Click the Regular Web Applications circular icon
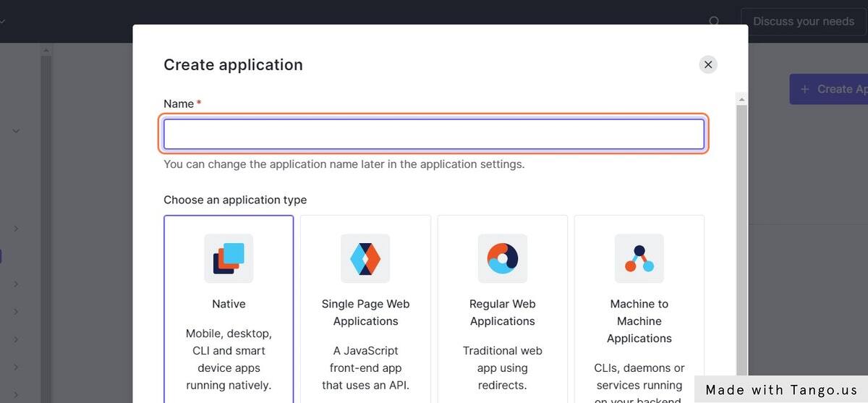Viewport: 868px width, 403px height. [x=503, y=258]
